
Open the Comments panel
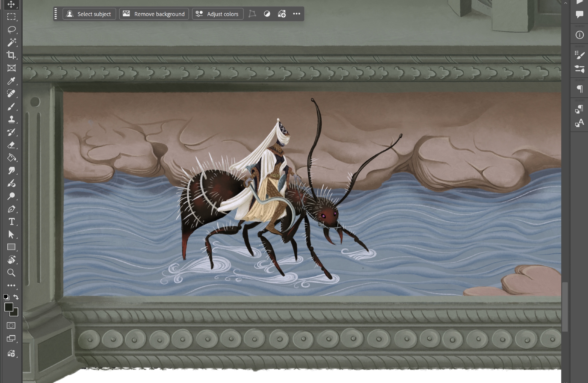[x=579, y=14]
